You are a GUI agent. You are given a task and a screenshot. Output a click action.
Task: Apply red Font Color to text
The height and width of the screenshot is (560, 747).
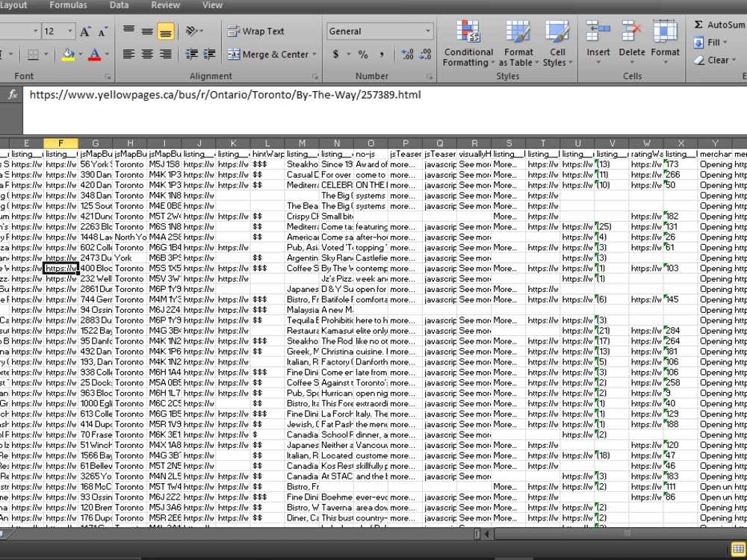94,55
